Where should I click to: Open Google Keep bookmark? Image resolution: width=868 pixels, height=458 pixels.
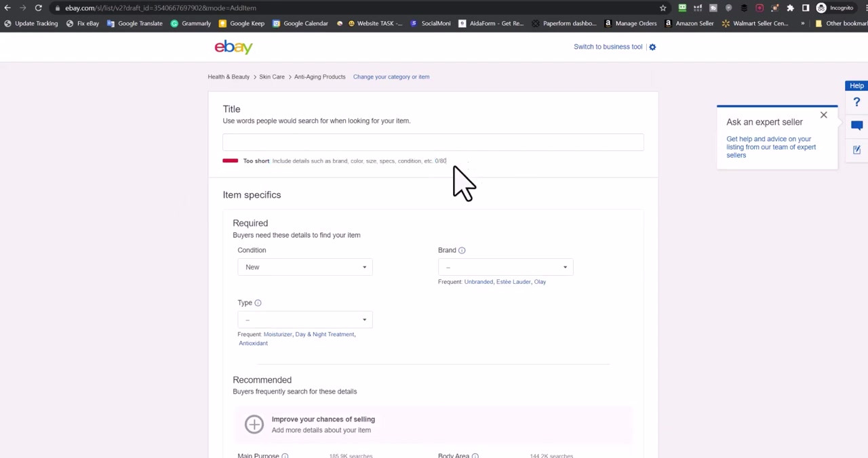pyautogui.click(x=241, y=23)
